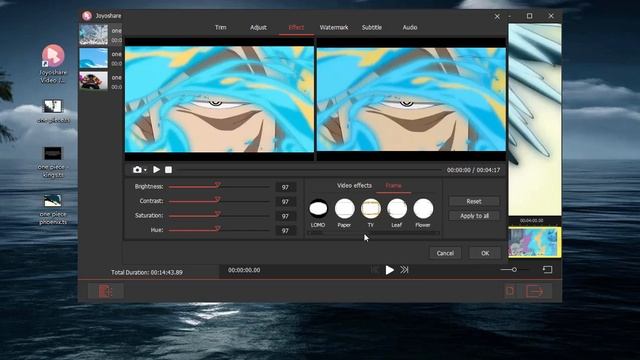This screenshot has width=640, height=360.
Task: Close the effect dialog with X
Action: pos(497,16)
